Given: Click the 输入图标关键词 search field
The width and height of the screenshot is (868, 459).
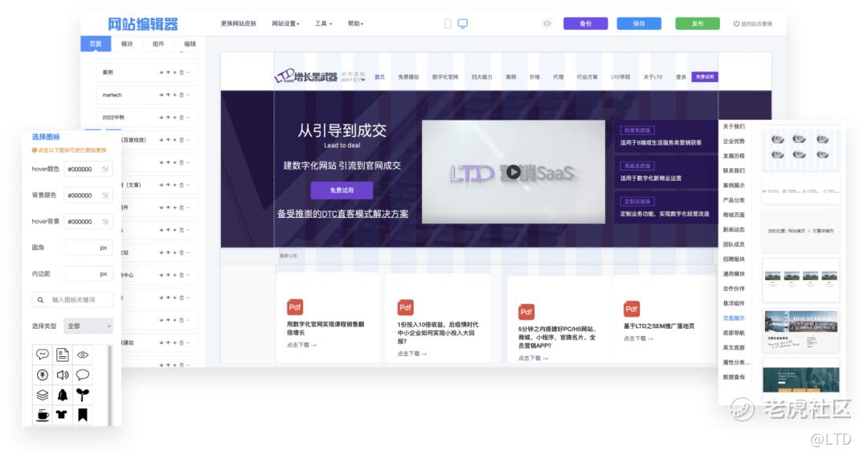Looking at the screenshot, I should [72, 300].
